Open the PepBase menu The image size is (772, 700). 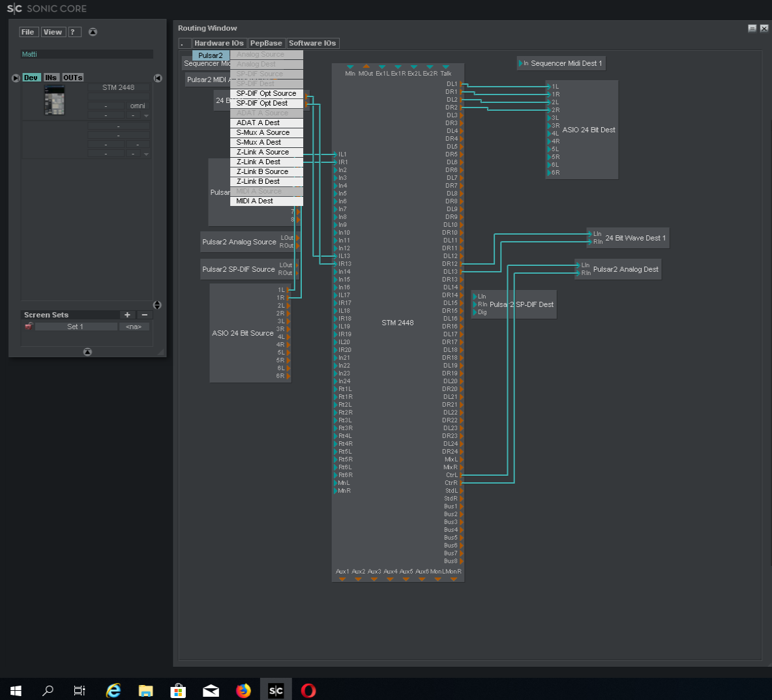pos(266,43)
